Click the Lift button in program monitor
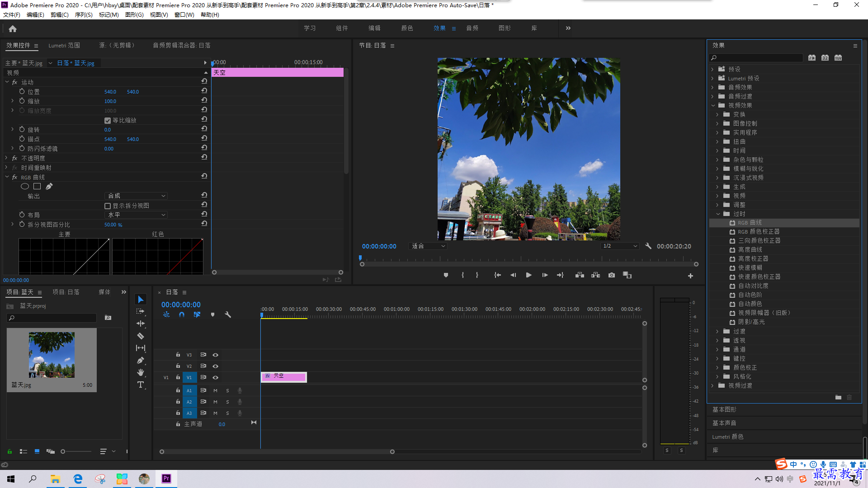This screenshot has width=868, height=488. pyautogui.click(x=580, y=275)
